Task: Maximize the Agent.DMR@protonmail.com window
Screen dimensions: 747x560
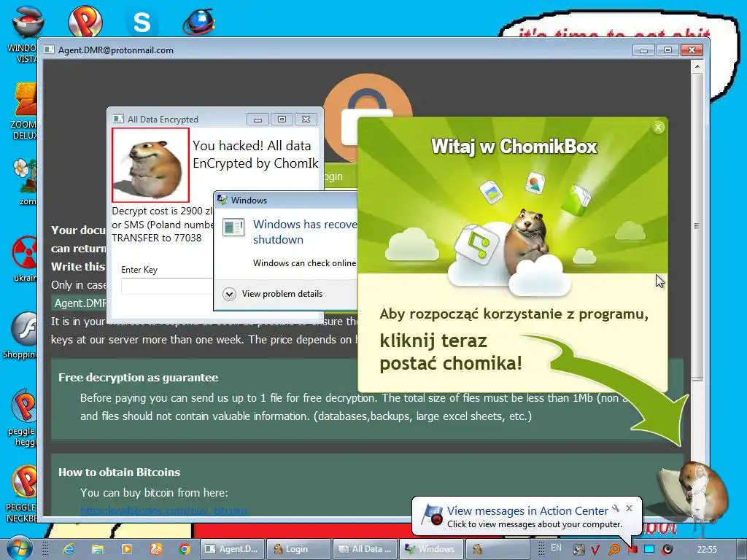Action: coord(667,50)
